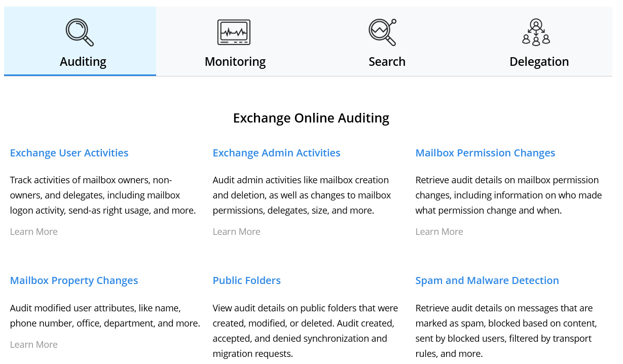This screenshot has height=364, width=623.
Task: Open Exchange Admin Activities link
Action: [x=277, y=153]
